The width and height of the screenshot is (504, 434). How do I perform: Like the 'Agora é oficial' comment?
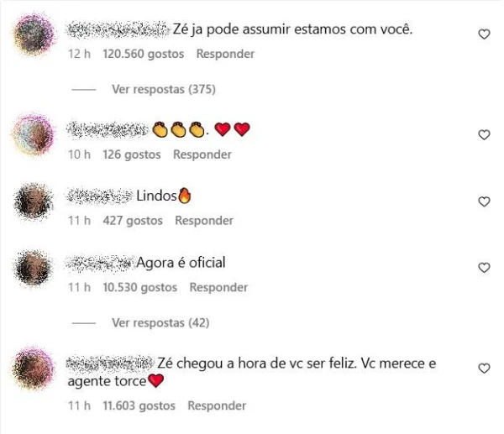click(484, 268)
